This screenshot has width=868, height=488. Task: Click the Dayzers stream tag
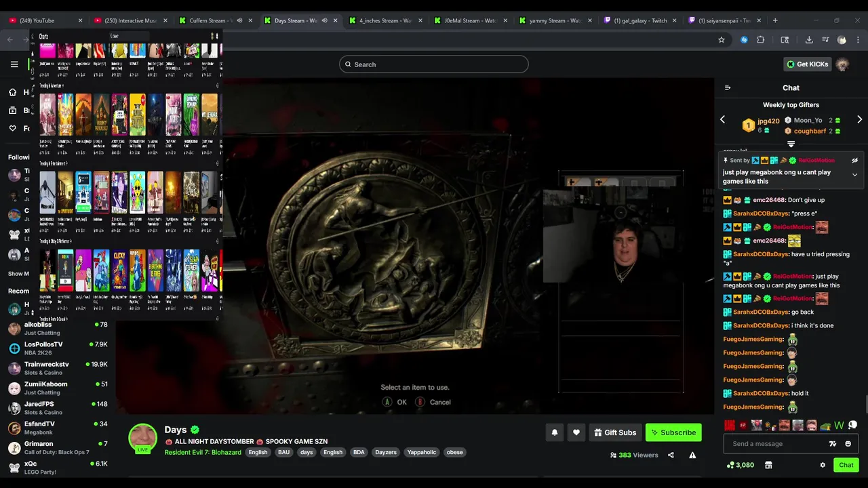coord(386,452)
